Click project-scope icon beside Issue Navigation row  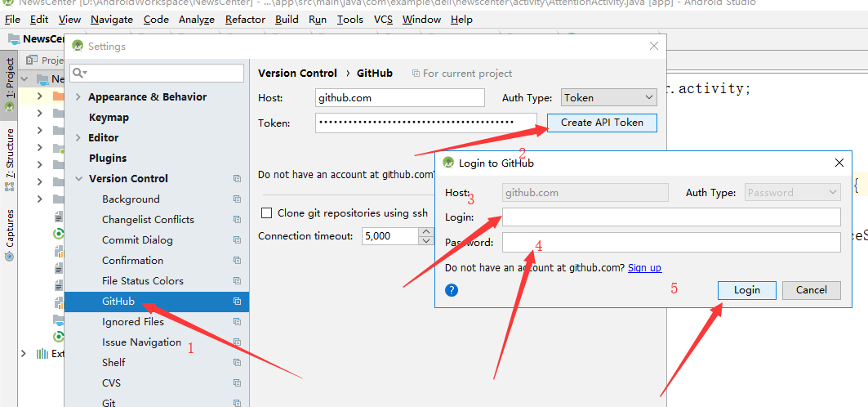click(x=237, y=342)
